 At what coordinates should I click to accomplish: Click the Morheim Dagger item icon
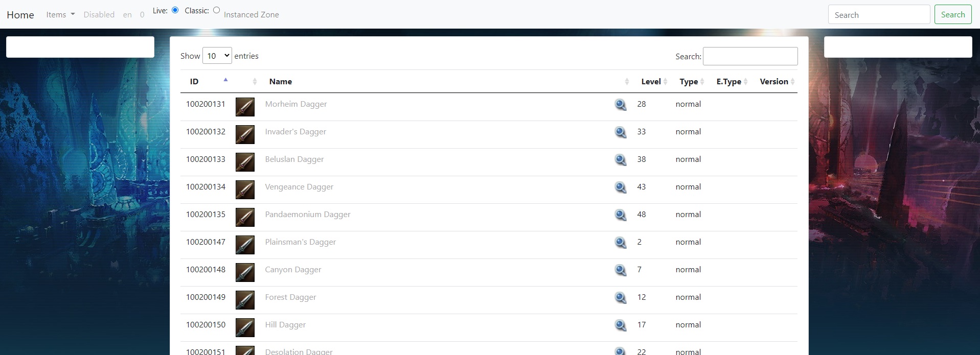point(245,107)
